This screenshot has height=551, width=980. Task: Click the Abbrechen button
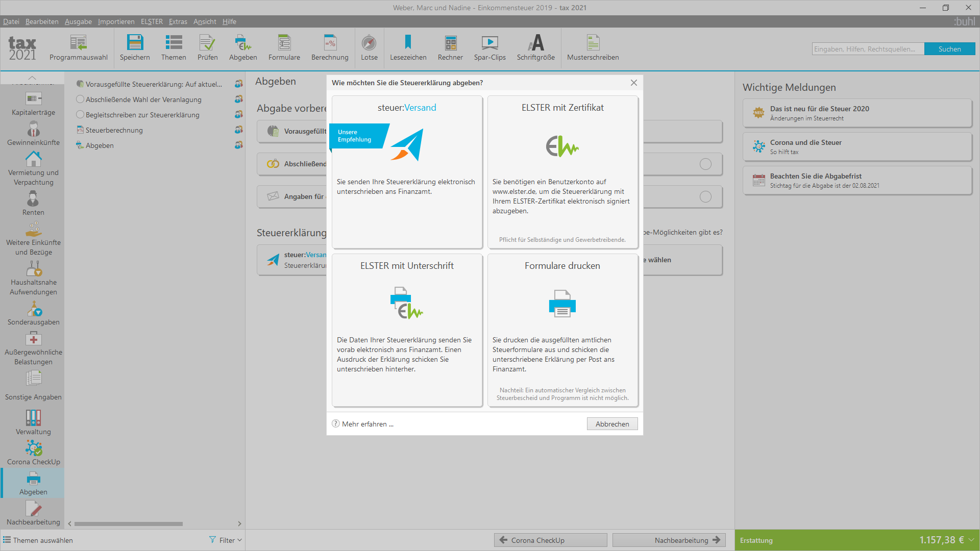612,424
